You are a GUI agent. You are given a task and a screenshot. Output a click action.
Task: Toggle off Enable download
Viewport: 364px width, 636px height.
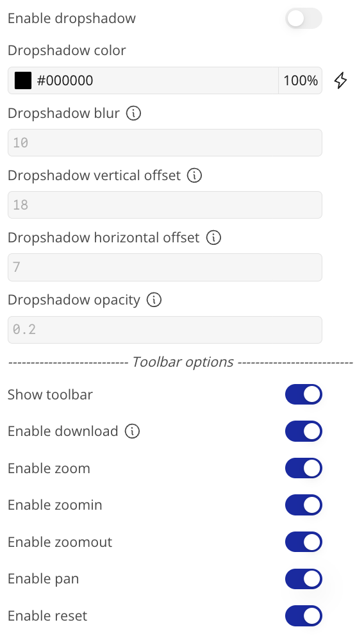click(x=304, y=431)
